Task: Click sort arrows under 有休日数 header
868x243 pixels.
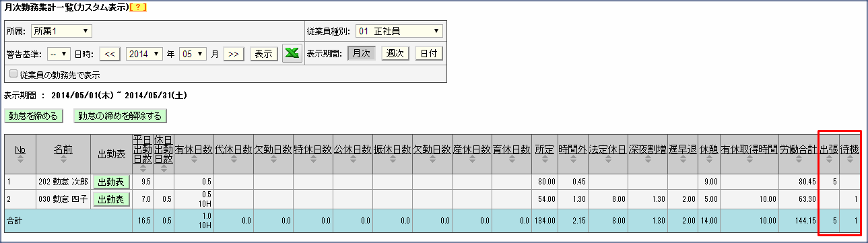Action: (x=194, y=160)
